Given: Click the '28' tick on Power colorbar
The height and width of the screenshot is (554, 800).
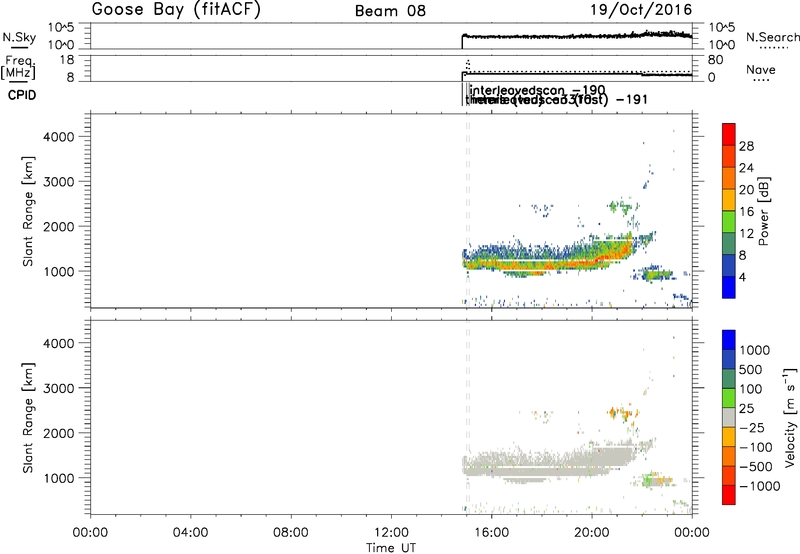Looking at the screenshot, I should tap(746, 146).
